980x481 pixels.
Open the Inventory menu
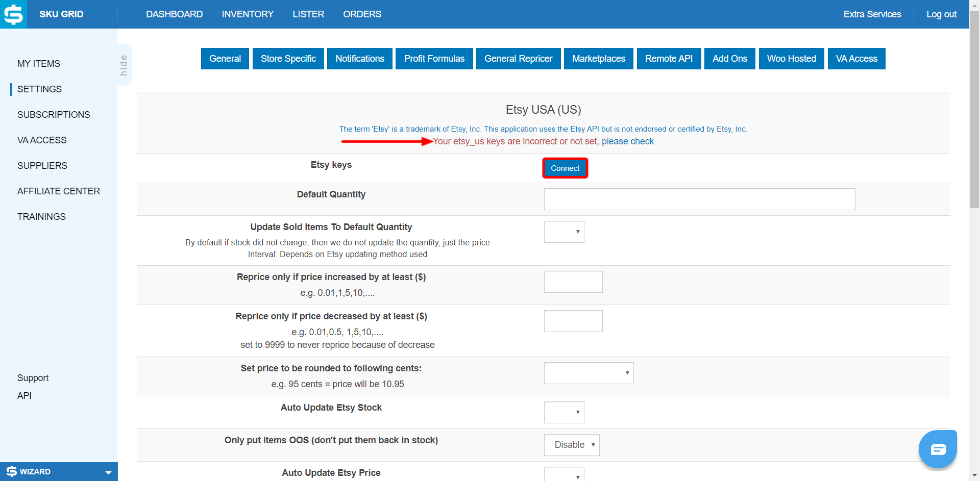click(x=248, y=14)
